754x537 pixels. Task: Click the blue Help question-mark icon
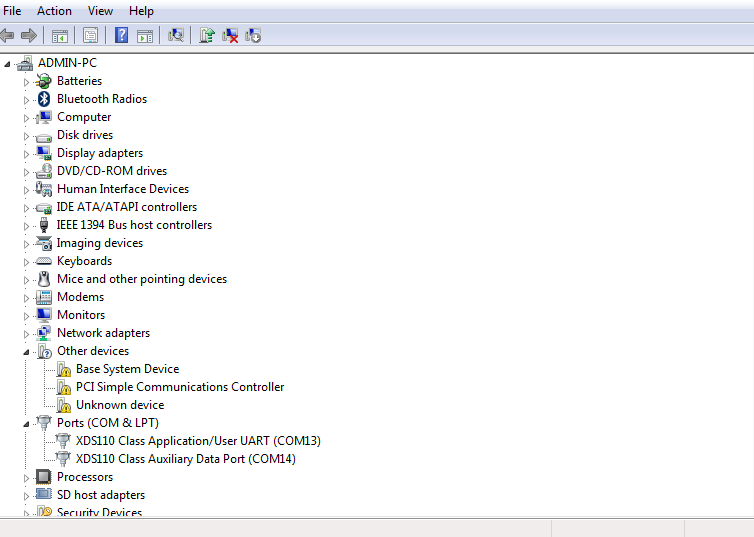coord(121,35)
